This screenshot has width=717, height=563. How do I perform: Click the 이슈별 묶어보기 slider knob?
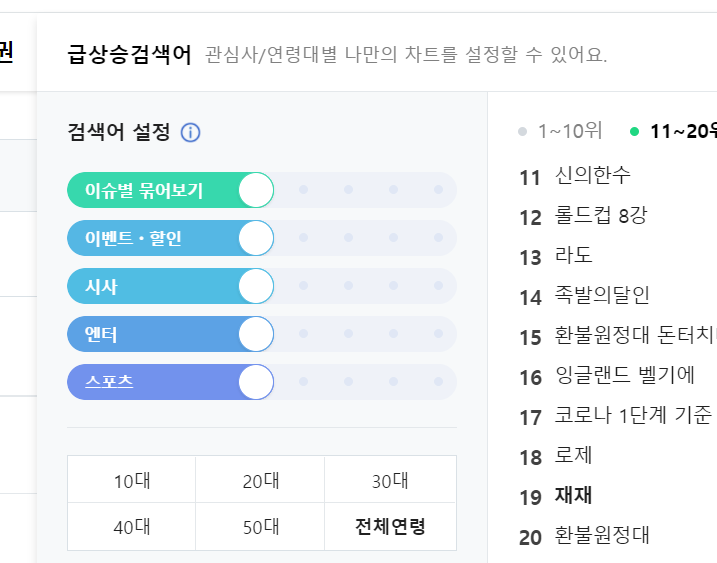click(x=256, y=190)
